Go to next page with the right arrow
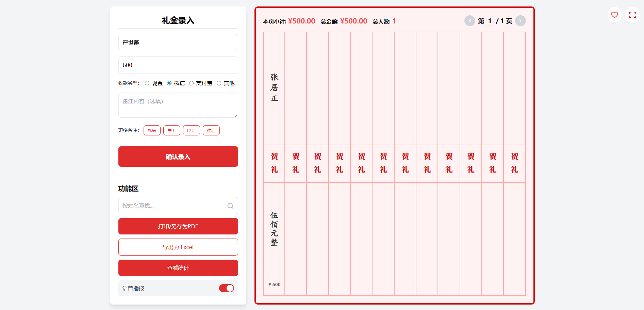The height and width of the screenshot is (310, 644). pos(520,21)
